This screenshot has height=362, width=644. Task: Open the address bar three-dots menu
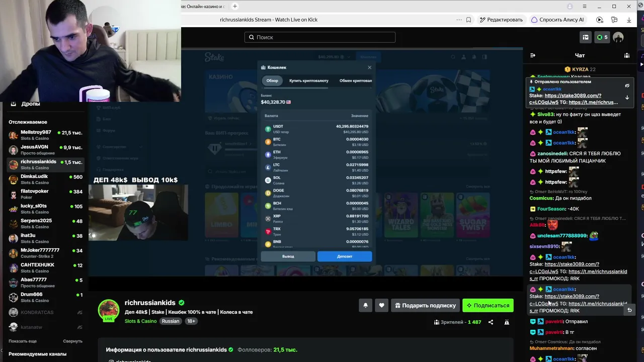coord(459,20)
